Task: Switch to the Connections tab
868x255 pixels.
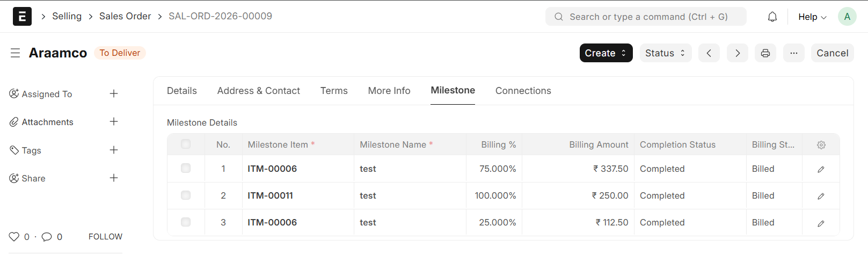Action: pos(523,91)
